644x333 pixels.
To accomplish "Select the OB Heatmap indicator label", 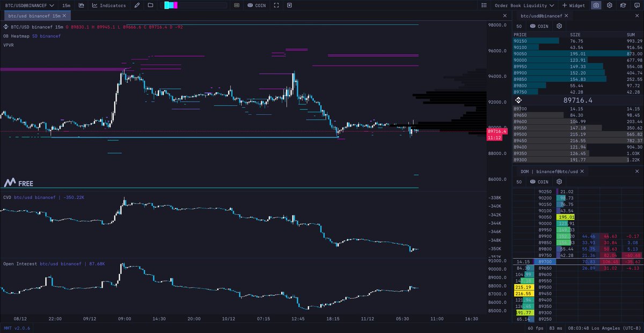I will pos(16,36).
